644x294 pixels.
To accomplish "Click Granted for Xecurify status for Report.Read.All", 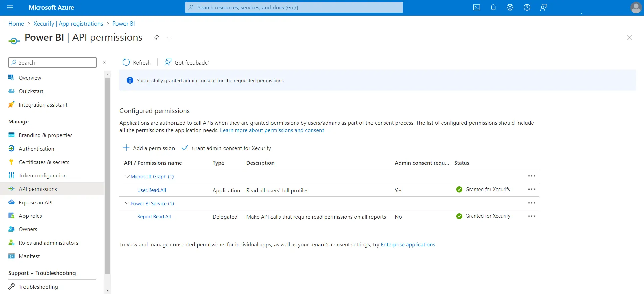I will (x=483, y=216).
